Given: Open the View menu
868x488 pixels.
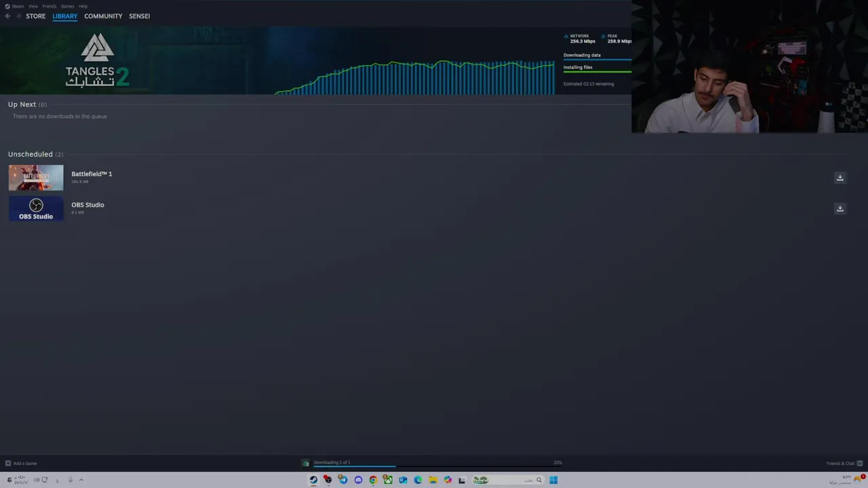Looking at the screenshot, I should 33,6.
